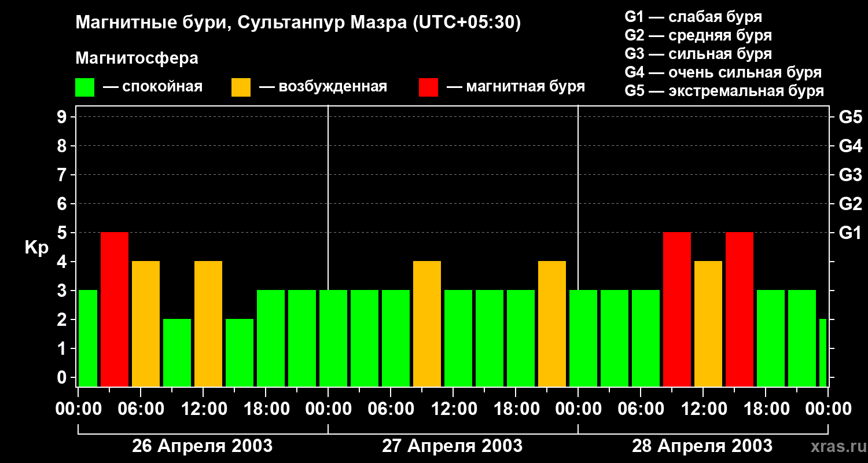Viewport: 868px width, 463px height.
Task: Click the 00:00 label between 26 and 27 April
Action: pyautogui.click(x=328, y=409)
